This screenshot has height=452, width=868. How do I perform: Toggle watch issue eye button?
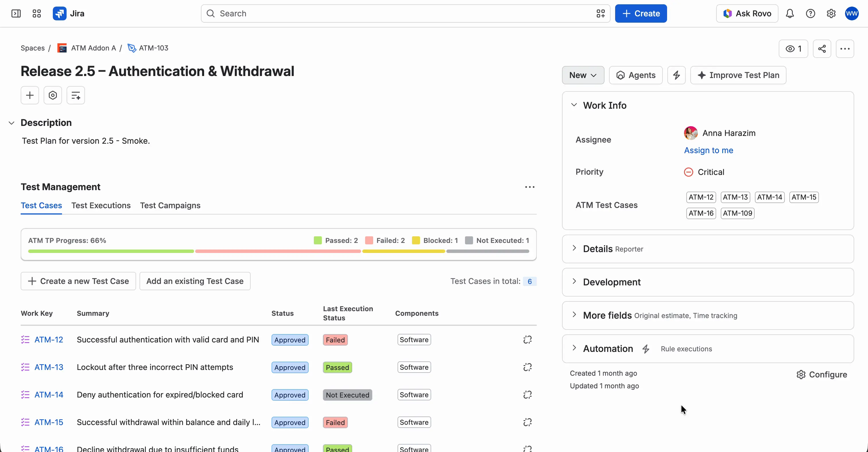click(x=793, y=49)
